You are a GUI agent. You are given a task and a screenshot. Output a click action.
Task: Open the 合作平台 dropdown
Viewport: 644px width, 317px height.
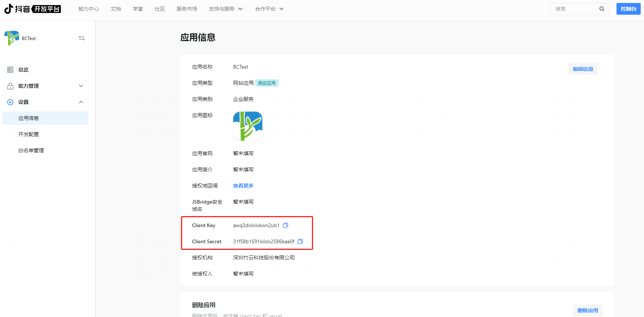(x=269, y=9)
